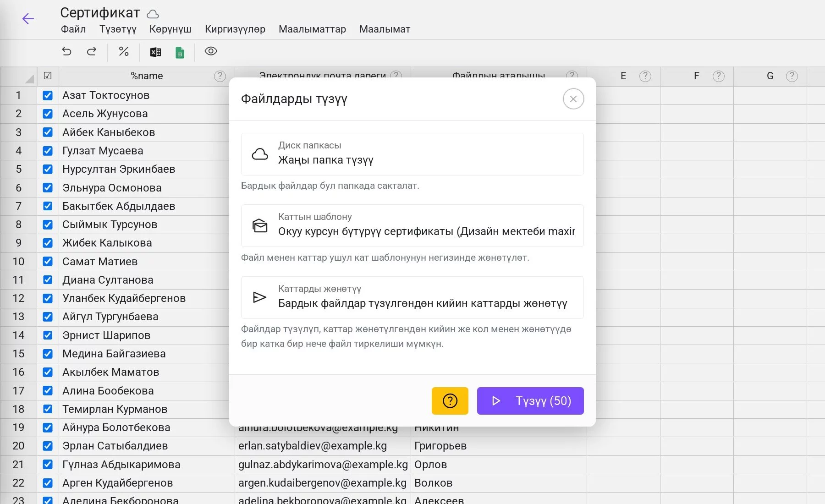Import from Excel file icon
The image size is (825, 504).
(155, 52)
